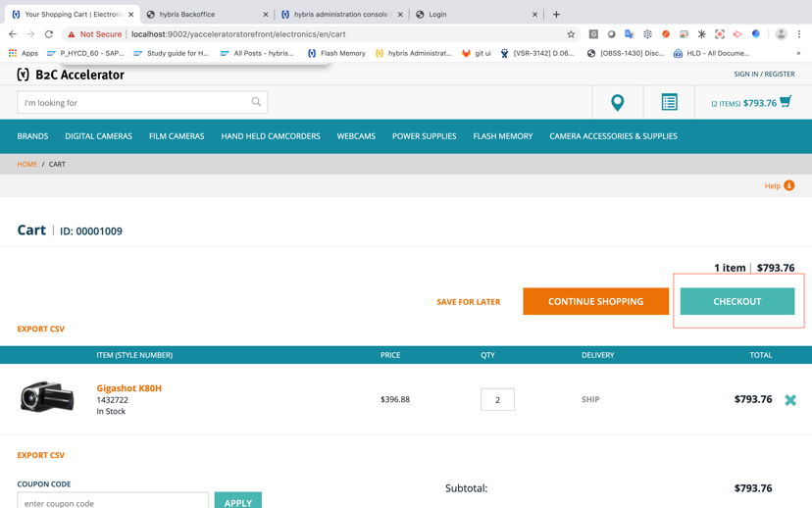Switch to the hybris Backoffice tab

coord(206,15)
